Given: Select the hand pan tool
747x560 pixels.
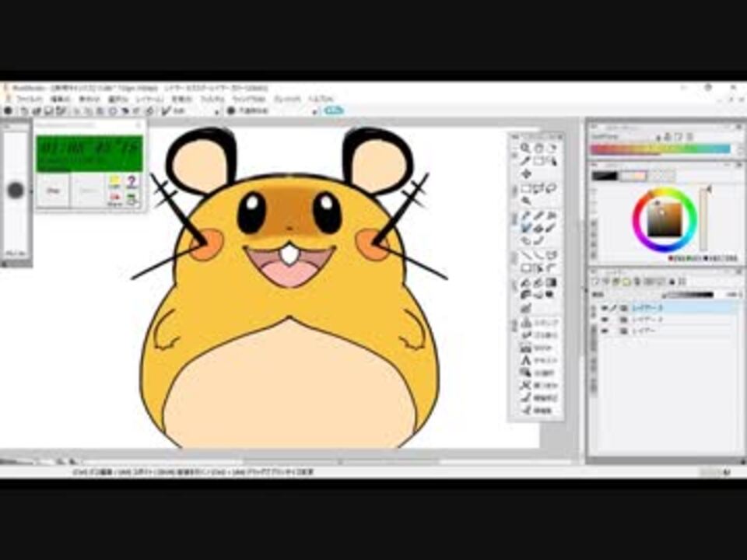Looking at the screenshot, I should click(x=538, y=148).
